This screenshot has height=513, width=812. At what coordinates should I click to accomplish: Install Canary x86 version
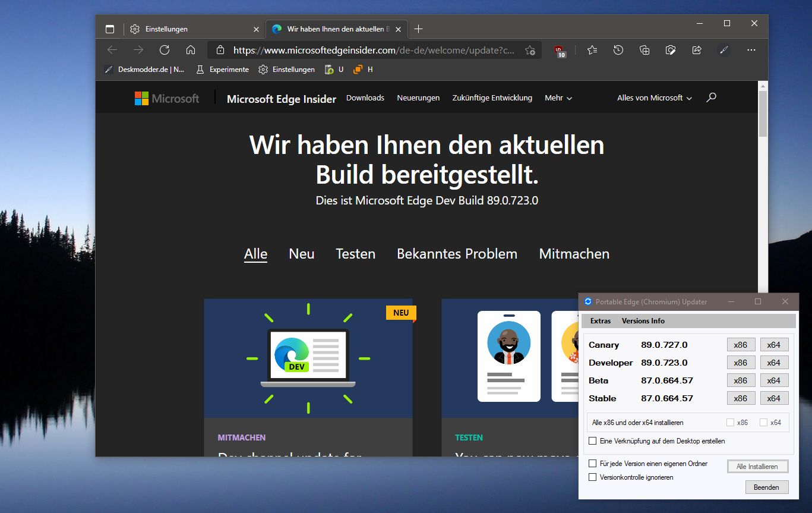(741, 345)
